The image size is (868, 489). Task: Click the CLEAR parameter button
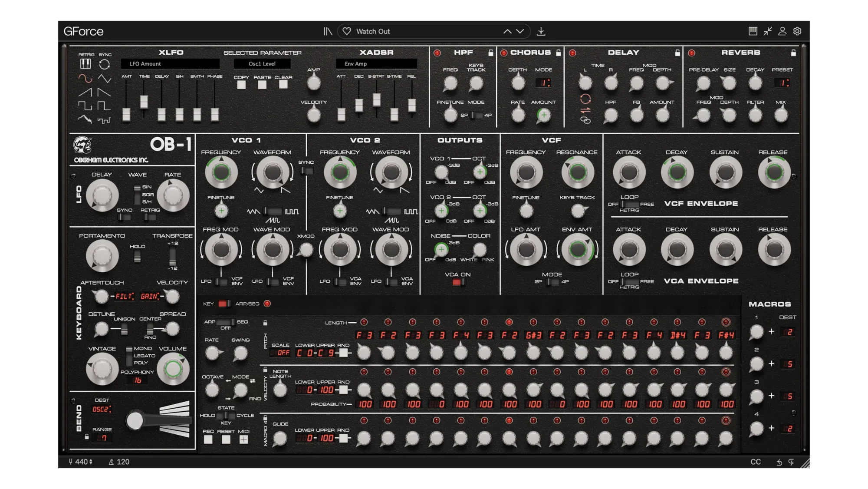[x=283, y=85]
